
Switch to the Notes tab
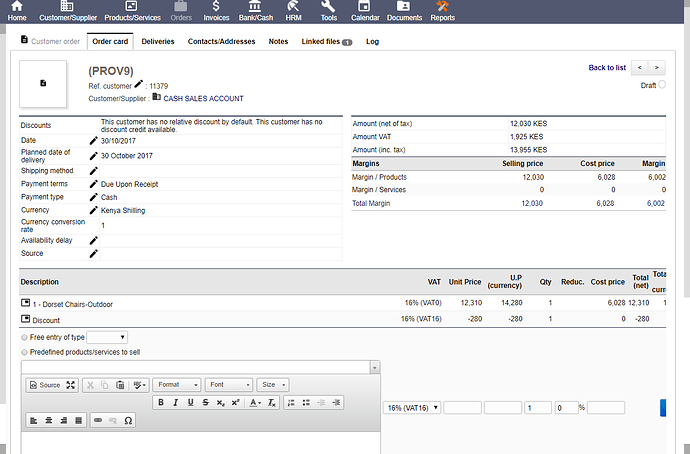click(278, 41)
